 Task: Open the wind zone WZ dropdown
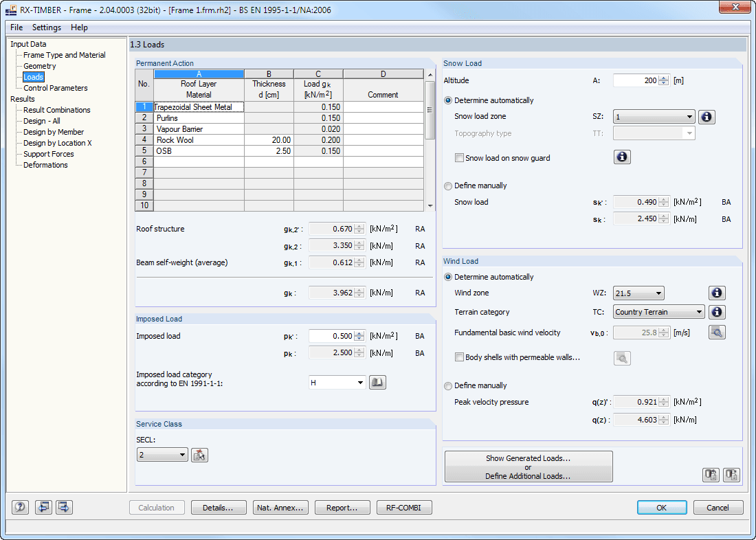pyautogui.click(x=638, y=293)
